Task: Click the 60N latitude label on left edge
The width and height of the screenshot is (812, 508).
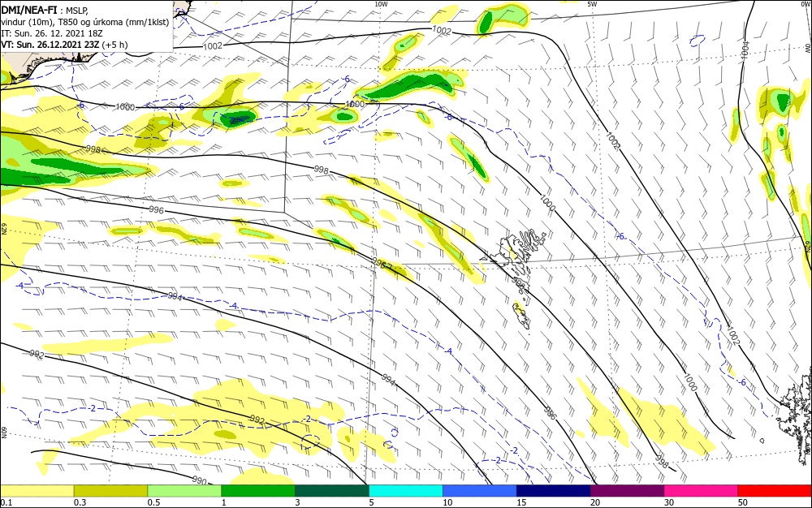Action: (x=4, y=433)
